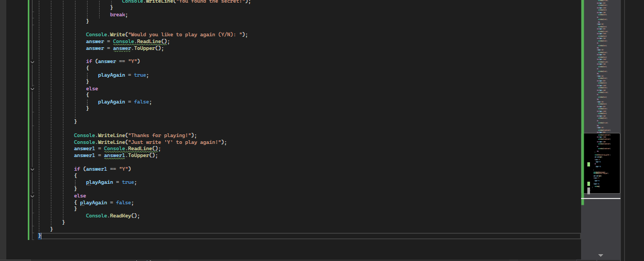Screen dimensions: 644x261
Task: Click Console.ReadKey(); line
Action: (x=113, y=216)
